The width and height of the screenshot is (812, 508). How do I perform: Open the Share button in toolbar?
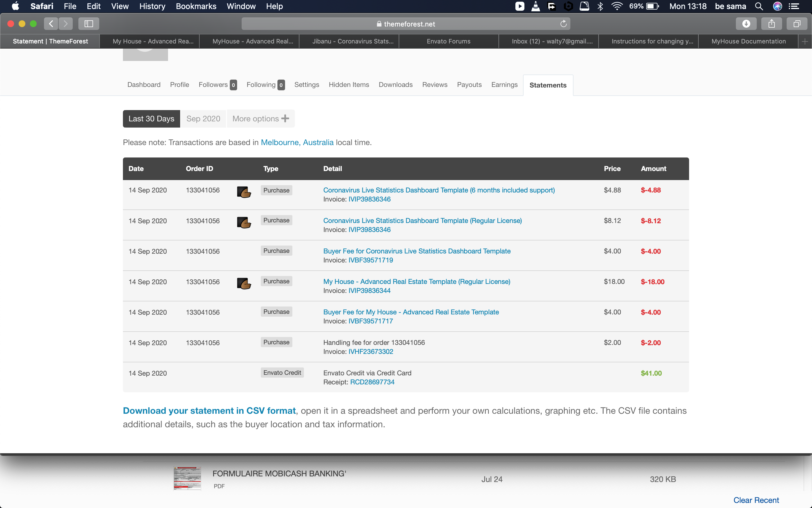pyautogui.click(x=771, y=23)
